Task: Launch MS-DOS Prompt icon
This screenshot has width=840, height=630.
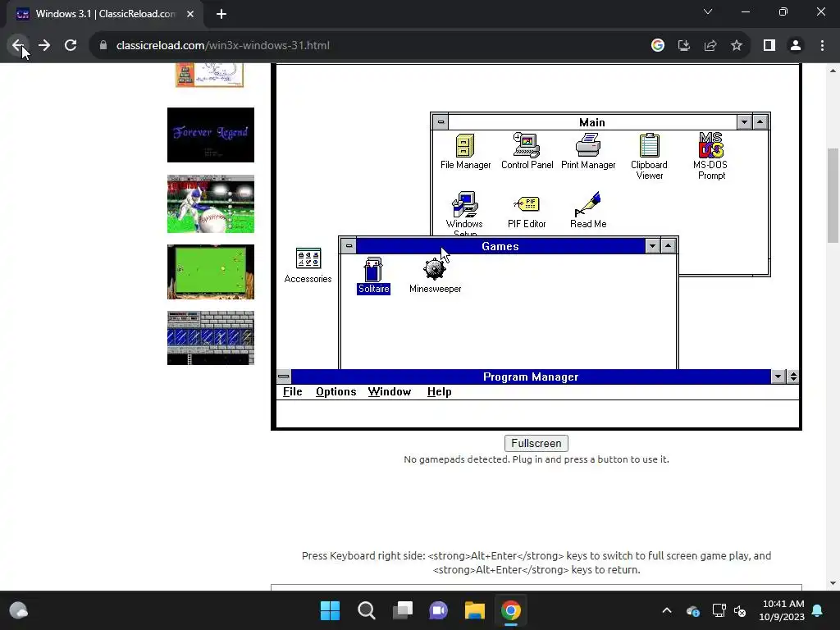Action: point(710,156)
